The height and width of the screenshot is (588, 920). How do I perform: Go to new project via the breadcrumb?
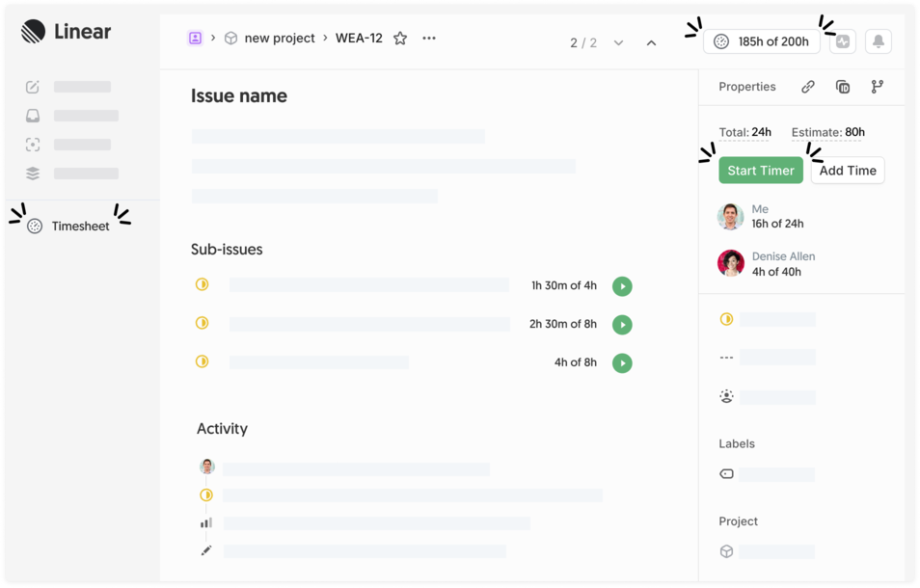pyautogui.click(x=279, y=38)
